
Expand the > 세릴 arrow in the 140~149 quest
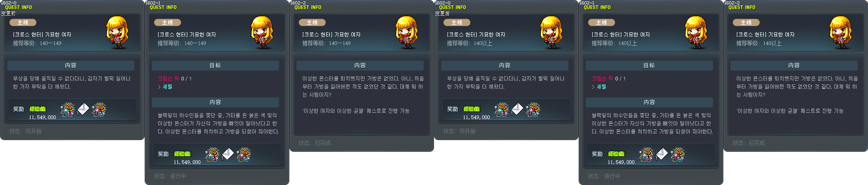pyautogui.click(x=159, y=87)
